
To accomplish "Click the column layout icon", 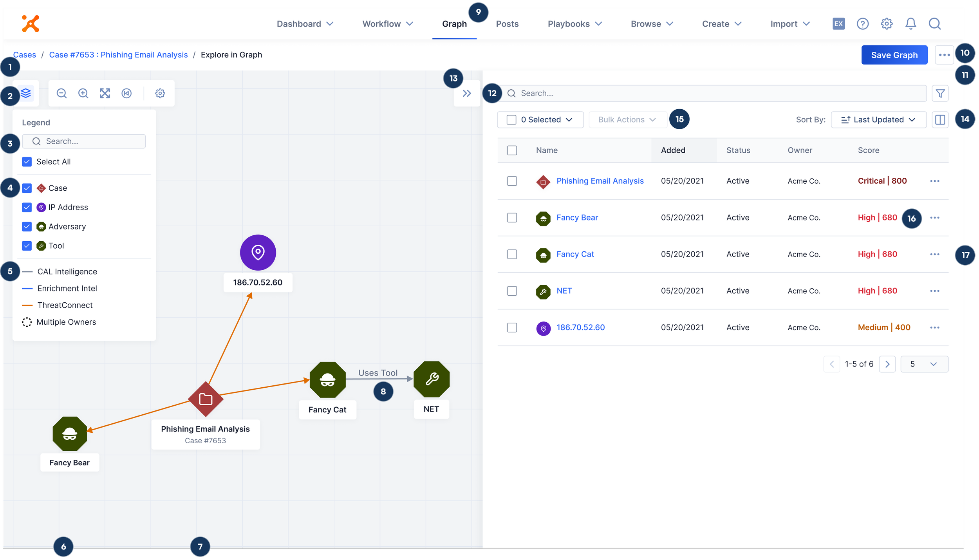I will click(x=940, y=119).
